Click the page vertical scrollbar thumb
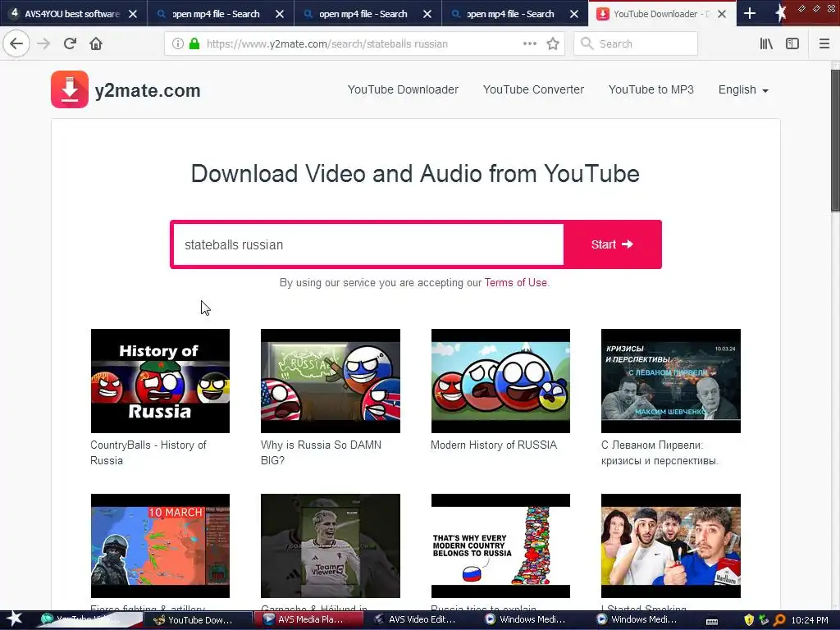This screenshot has height=630, width=840. [x=835, y=140]
